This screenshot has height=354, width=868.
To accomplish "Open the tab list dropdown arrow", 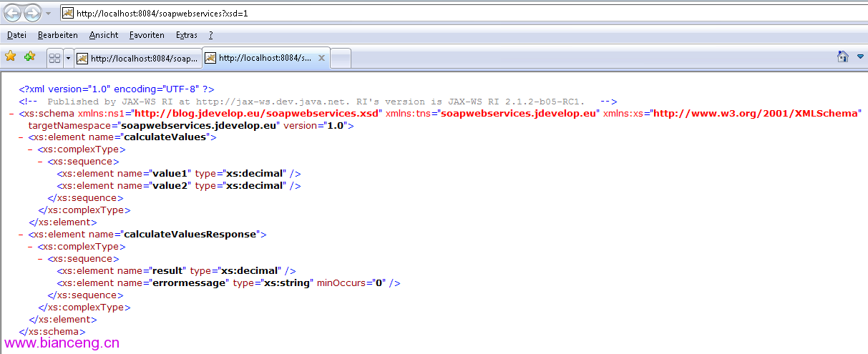I will click(68, 58).
